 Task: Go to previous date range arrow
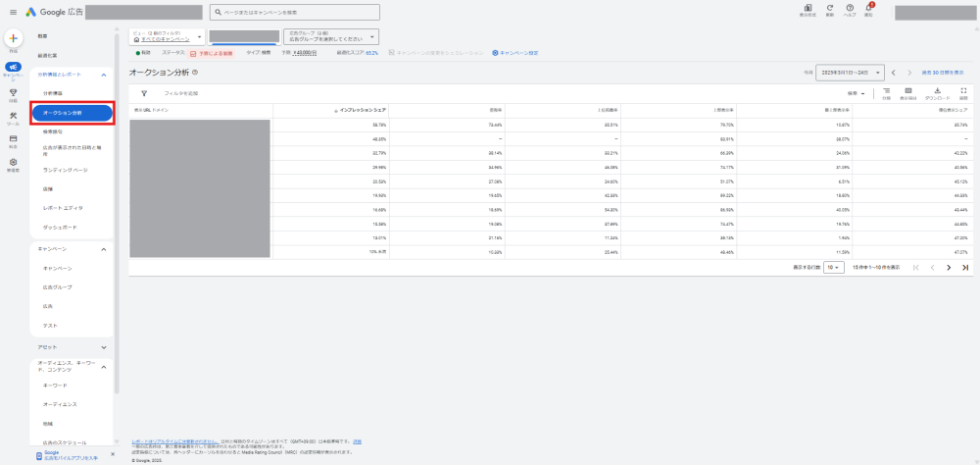893,73
